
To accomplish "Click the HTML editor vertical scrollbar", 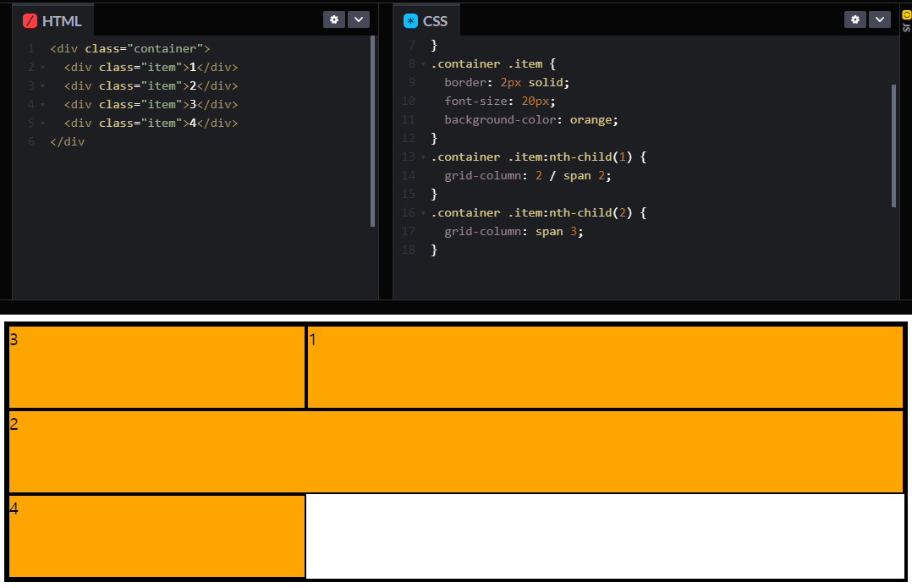I will tap(372, 131).
